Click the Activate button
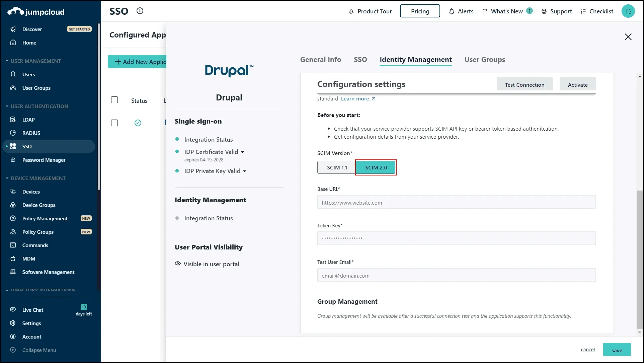644x363 pixels. point(577,85)
